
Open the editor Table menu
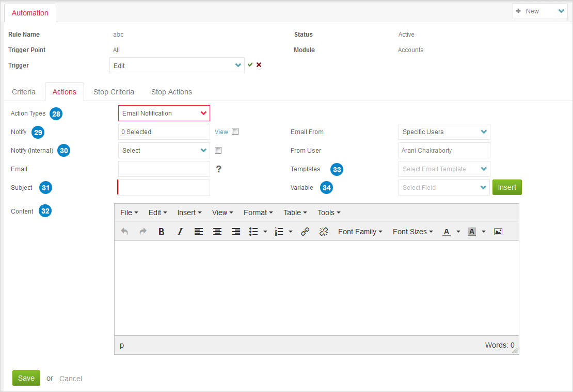click(x=295, y=213)
